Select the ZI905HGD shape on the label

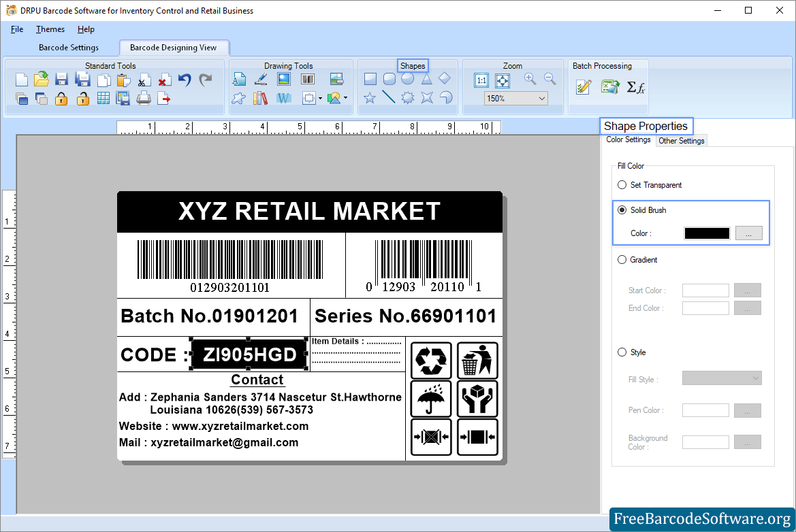[249, 354]
